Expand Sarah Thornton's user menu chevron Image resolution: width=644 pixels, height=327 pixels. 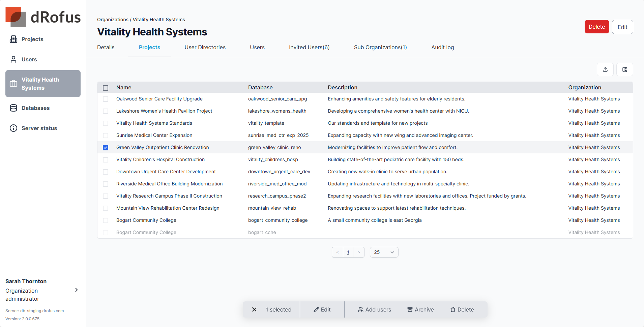point(77,290)
